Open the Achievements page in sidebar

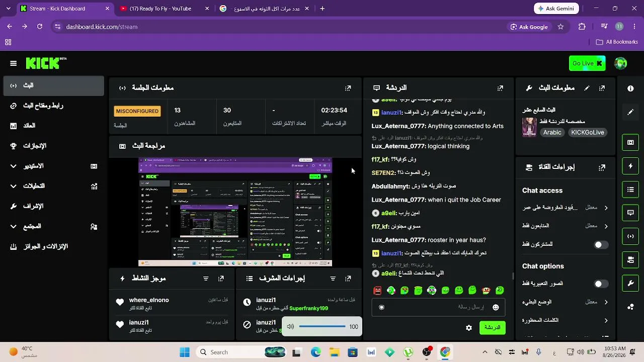53,146
